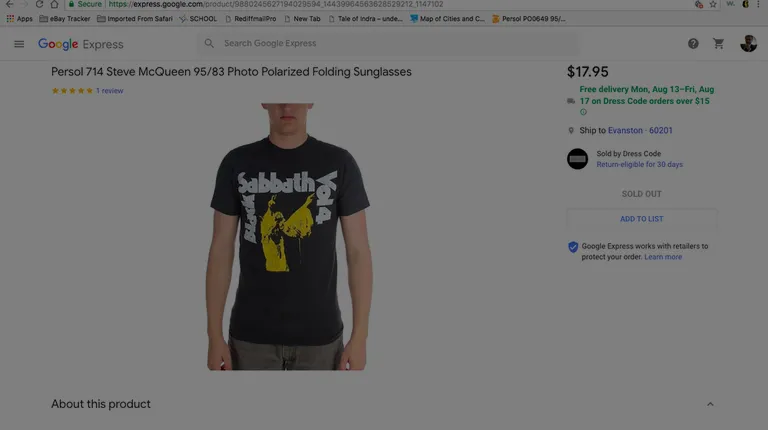Focus the Search Google Express field
Image resolution: width=768 pixels, height=430 pixels.
click(x=389, y=43)
